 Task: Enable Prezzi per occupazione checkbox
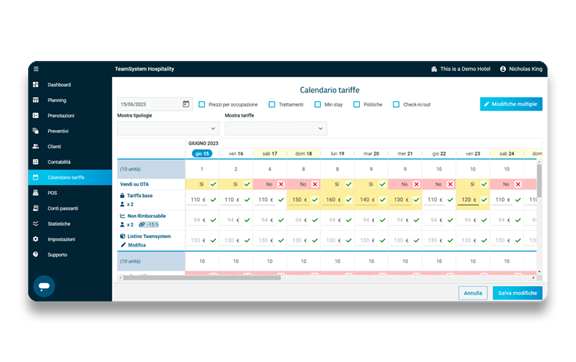click(202, 104)
